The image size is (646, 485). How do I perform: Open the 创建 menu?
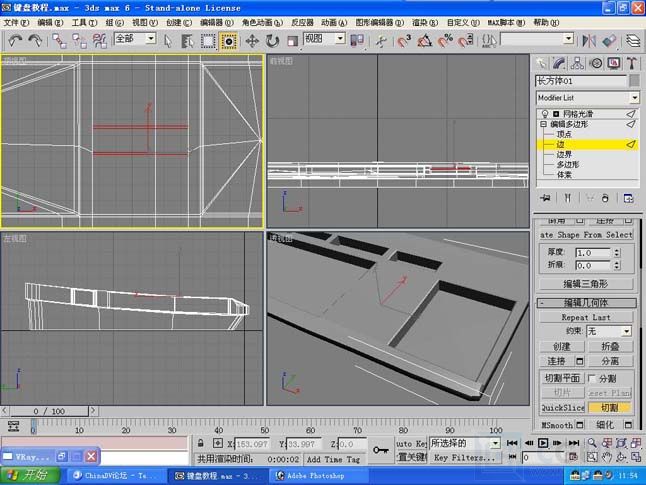[179, 22]
